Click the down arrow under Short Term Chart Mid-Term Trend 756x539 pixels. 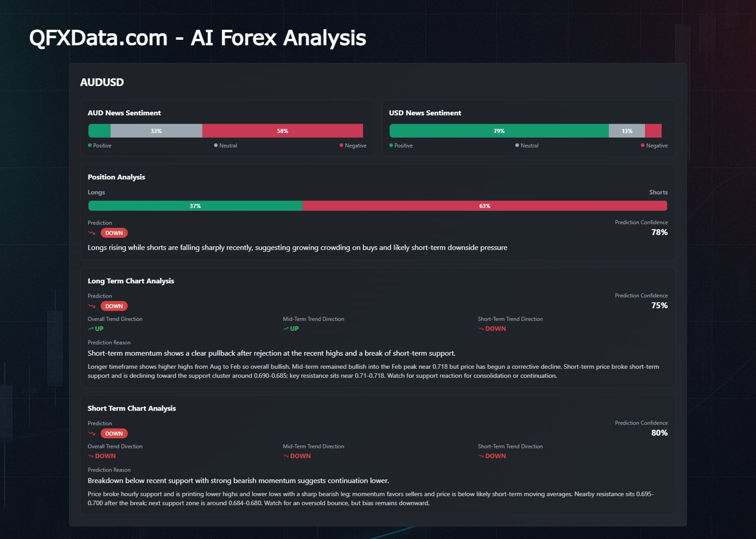click(286, 456)
